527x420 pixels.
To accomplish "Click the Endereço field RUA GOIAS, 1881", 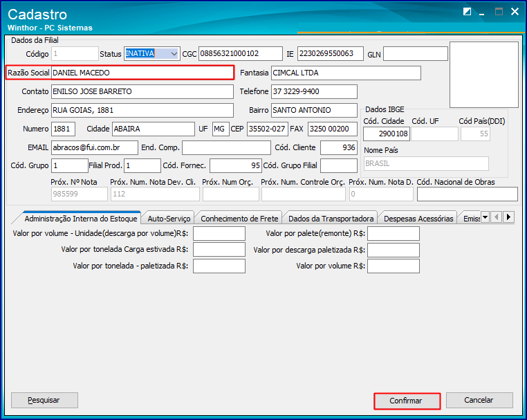I will point(142,110).
